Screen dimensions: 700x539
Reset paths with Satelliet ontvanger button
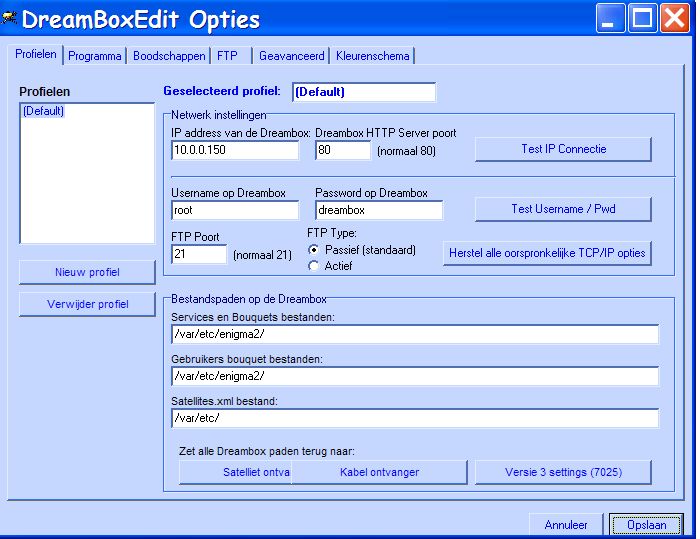(x=235, y=472)
